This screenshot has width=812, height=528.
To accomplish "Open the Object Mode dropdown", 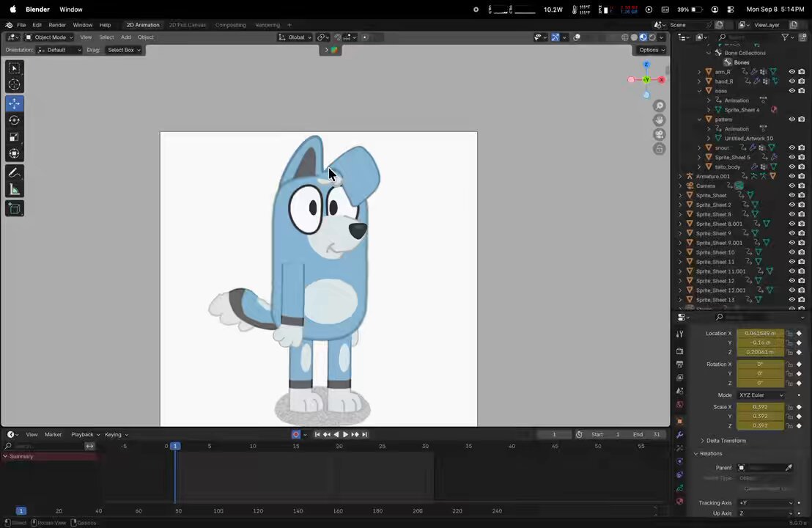I will 49,37.
